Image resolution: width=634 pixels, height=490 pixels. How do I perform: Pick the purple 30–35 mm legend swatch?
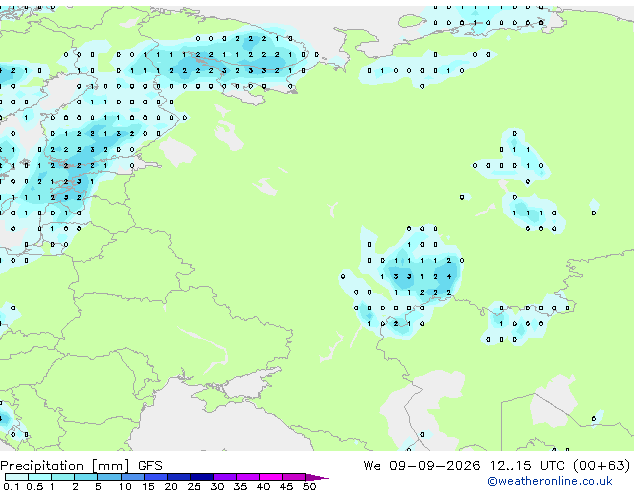tap(225, 477)
